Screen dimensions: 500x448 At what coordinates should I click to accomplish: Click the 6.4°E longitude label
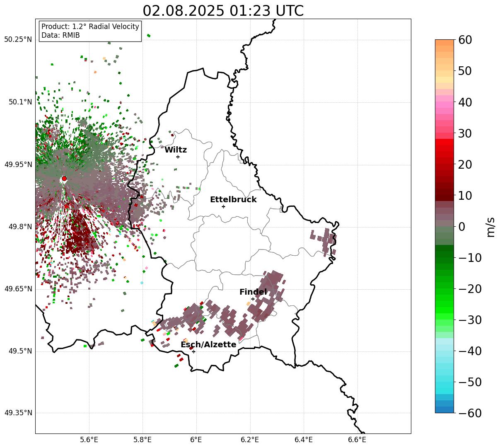[304, 440]
